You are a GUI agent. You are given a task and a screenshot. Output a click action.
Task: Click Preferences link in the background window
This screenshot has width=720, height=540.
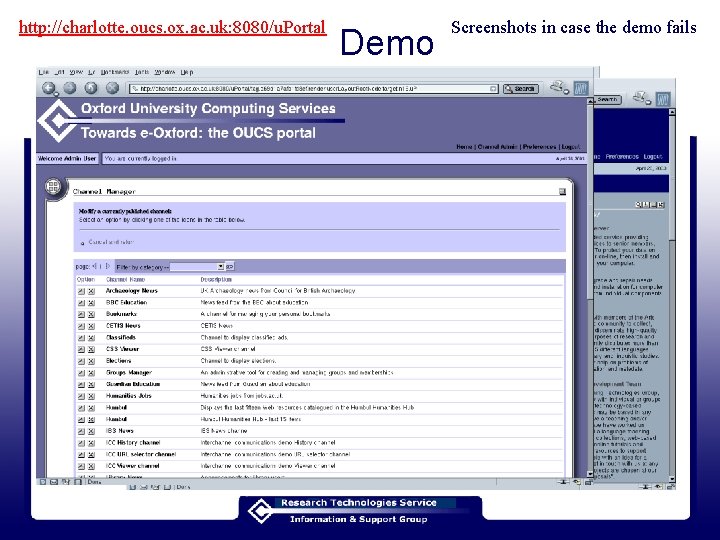point(622,157)
